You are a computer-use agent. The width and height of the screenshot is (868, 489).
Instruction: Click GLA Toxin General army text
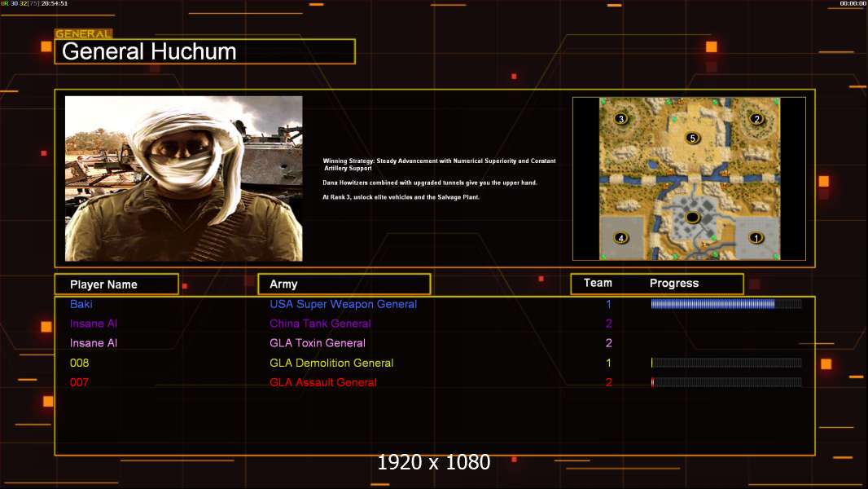pyautogui.click(x=318, y=343)
